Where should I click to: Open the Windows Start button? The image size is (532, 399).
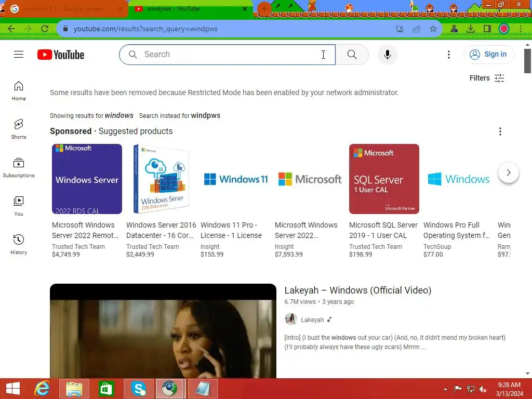(x=13, y=389)
